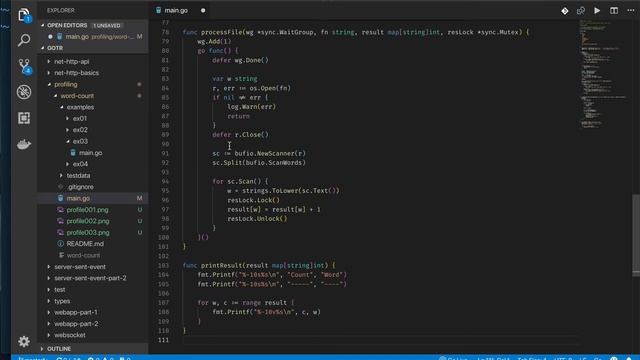The image size is (640, 360).
Task: Click the code minimap overview
Action: 603,73
